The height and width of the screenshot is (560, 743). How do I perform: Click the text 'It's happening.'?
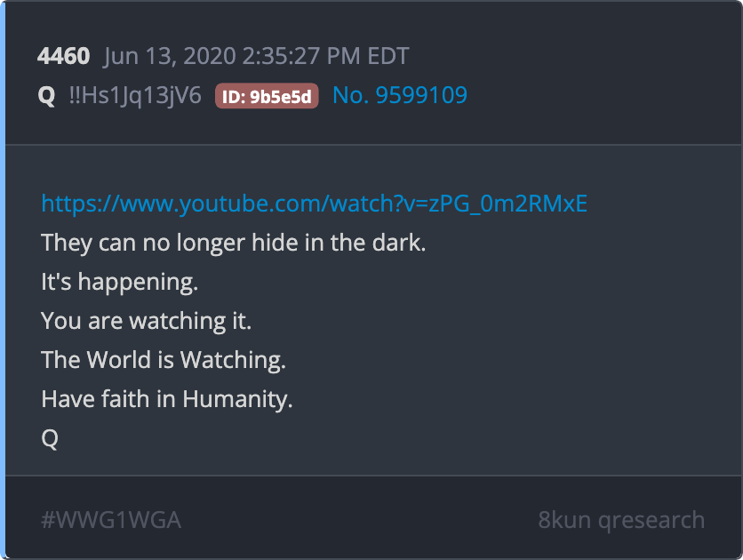tap(119, 282)
